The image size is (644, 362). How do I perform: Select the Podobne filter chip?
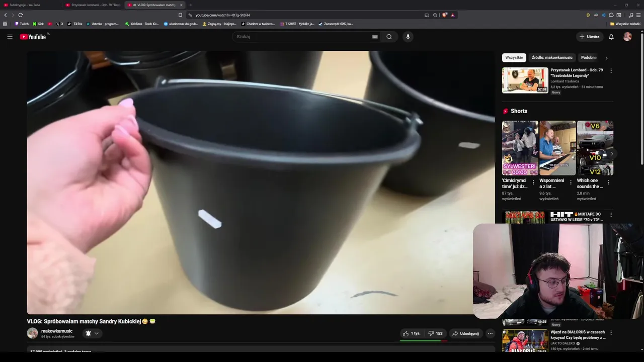click(x=589, y=57)
